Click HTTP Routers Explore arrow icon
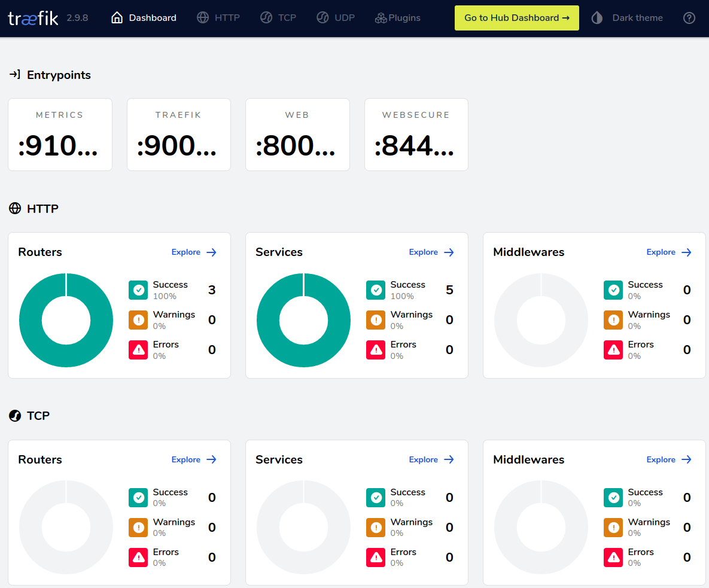The image size is (709, 588). pyautogui.click(x=212, y=252)
